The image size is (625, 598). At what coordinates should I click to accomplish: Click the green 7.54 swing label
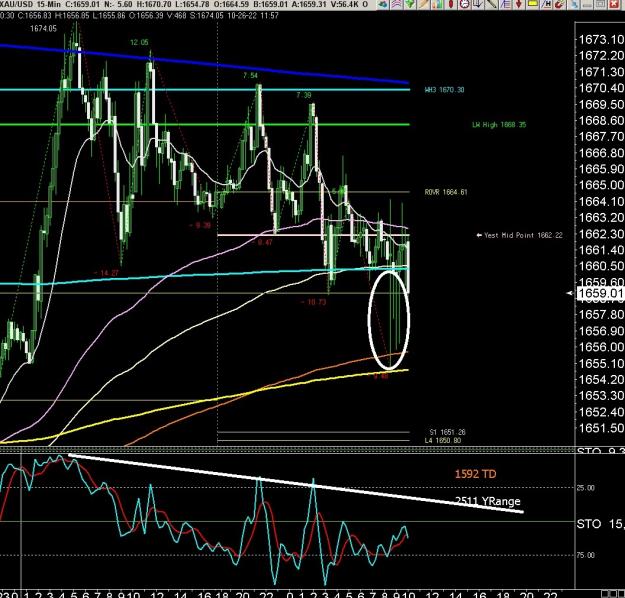(x=250, y=76)
